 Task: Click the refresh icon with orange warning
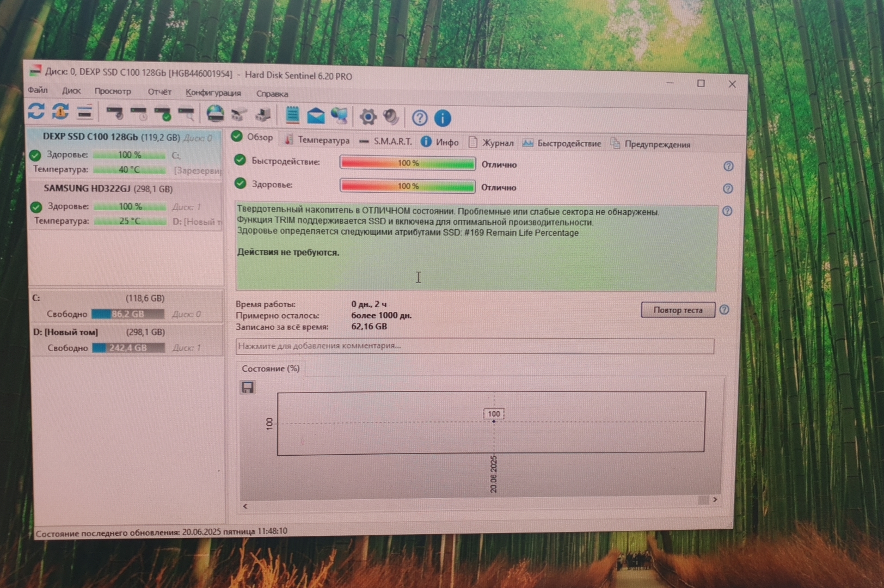tap(60, 112)
